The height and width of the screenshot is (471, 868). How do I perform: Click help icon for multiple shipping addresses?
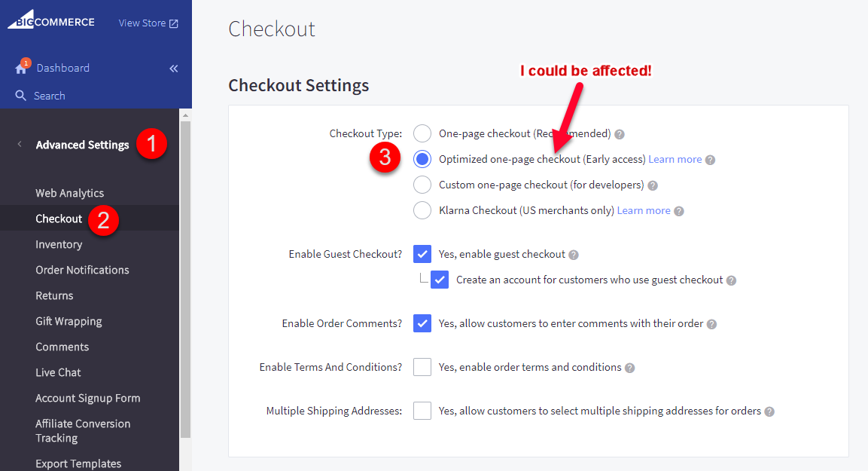[769, 411]
